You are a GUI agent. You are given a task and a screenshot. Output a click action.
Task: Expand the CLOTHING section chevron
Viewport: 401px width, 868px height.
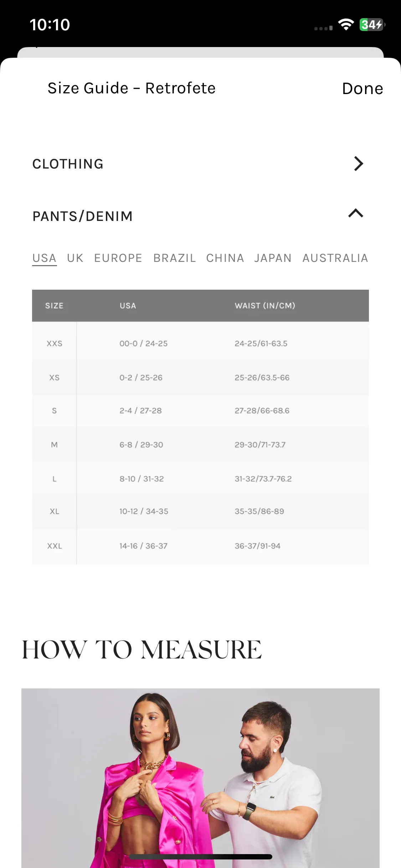358,164
